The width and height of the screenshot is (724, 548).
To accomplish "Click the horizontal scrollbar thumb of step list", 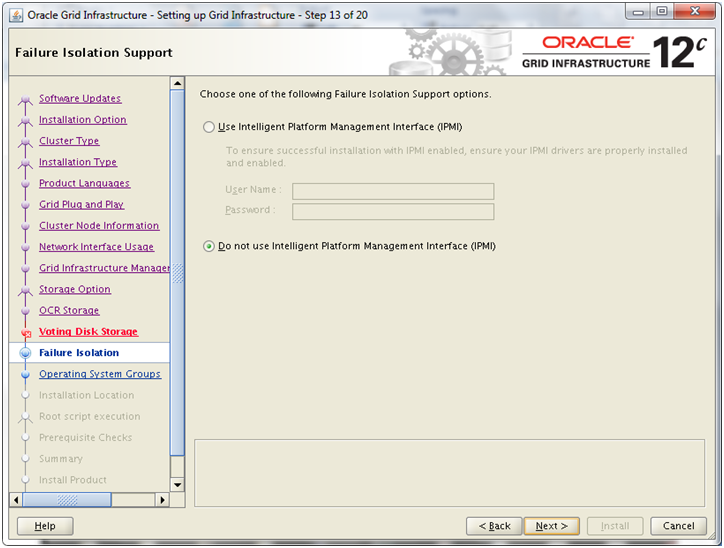I will (x=67, y=500).
